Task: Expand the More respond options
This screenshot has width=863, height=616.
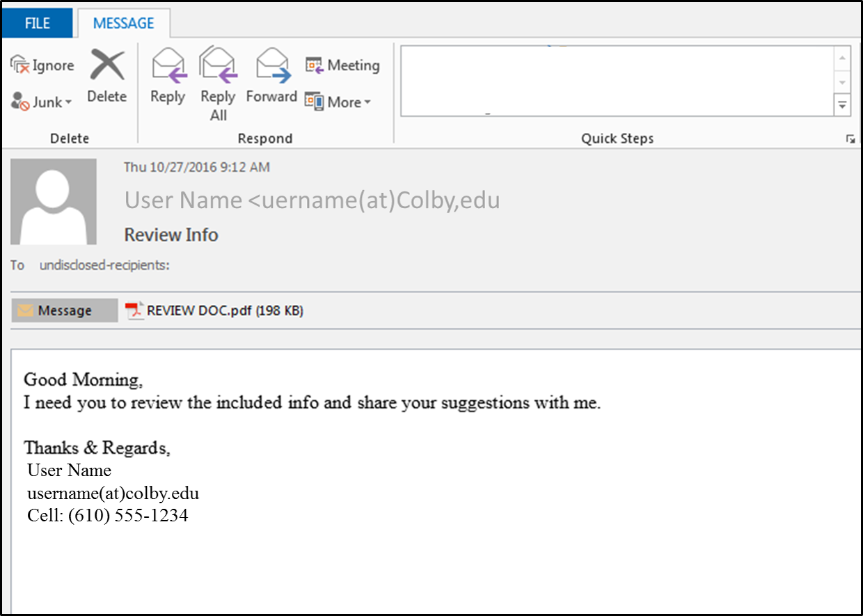Action: pyautogui.click(x=338, y=102)
